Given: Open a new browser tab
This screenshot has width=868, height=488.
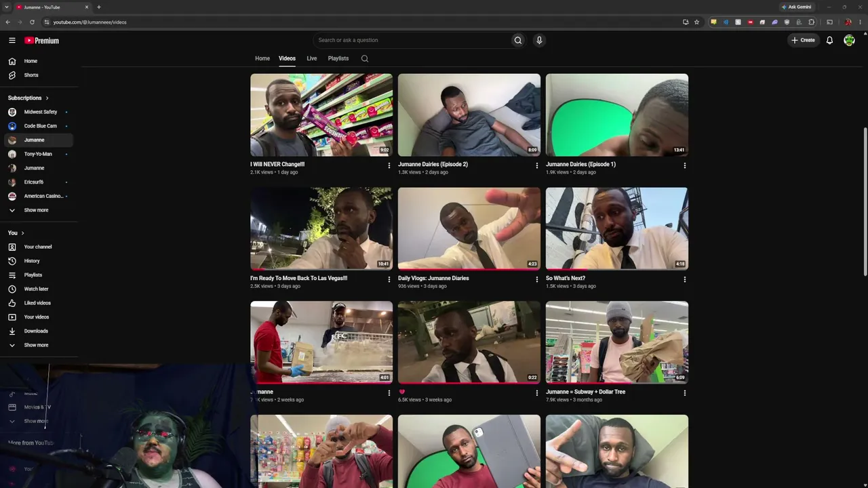Looking at the screenshot, I should [x=98, y=7].
